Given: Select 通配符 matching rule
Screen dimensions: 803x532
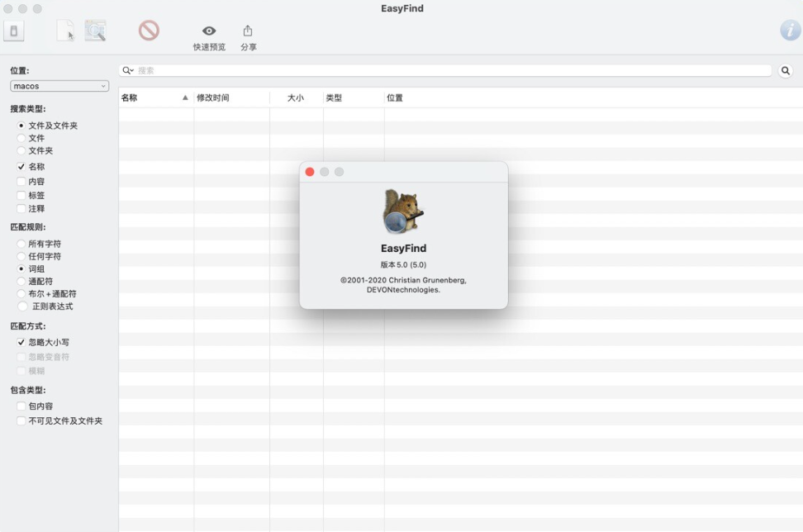Looking at the screenshot, I should point(21,281).
